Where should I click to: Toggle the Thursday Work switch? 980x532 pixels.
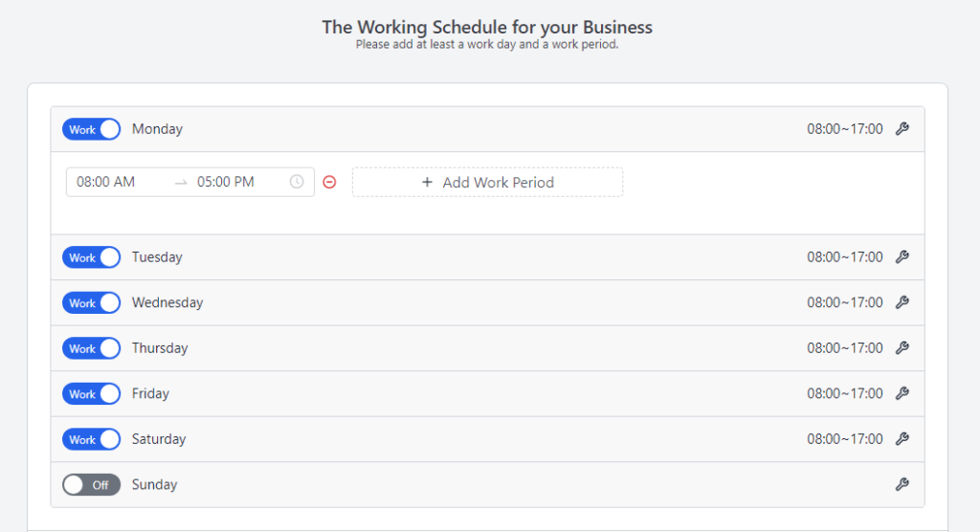pos(91,348)
